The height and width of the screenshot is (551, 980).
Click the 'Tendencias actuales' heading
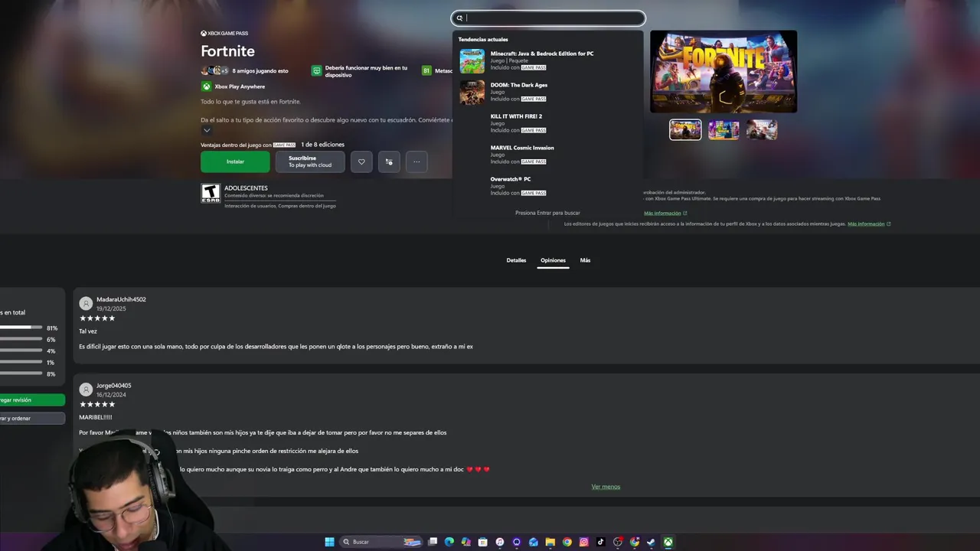click(483, 39)
